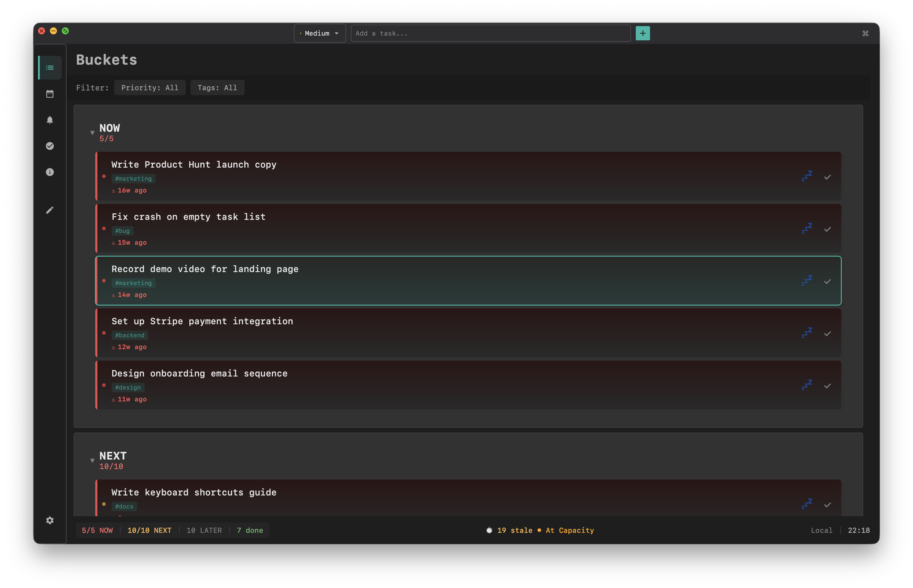
Task: Mark 'Set up Stripe payment integration' done
Action: (828, 334)
